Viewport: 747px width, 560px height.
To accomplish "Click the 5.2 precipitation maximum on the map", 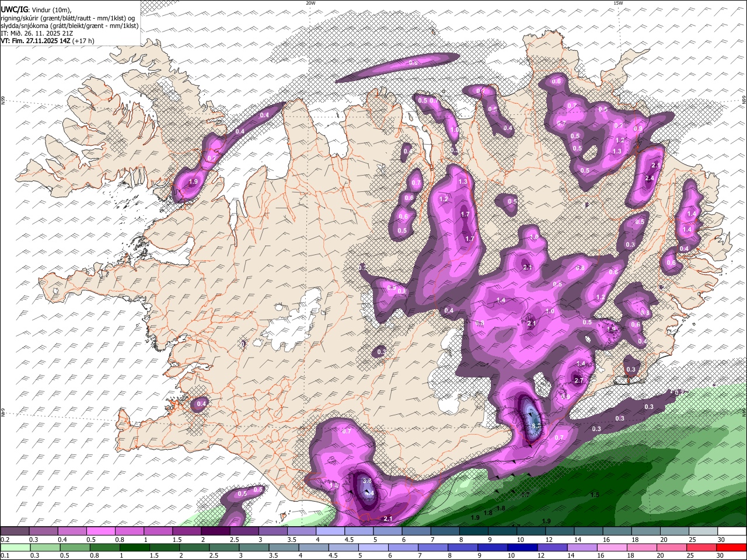I will coord(536,427).
